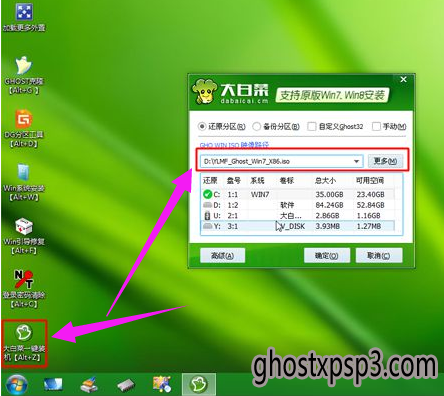Select the D: 软件 partition row
444x396 pixels.
coord(298,205)
